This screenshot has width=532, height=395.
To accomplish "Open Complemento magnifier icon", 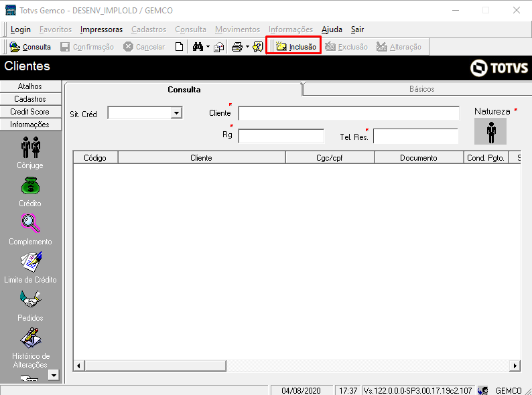I will coord(31,223).
